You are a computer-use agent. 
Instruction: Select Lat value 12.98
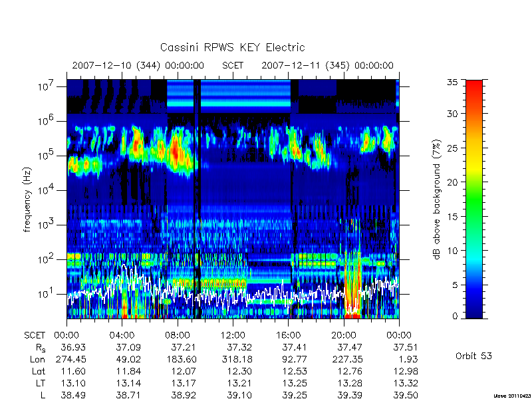[405, 372]
